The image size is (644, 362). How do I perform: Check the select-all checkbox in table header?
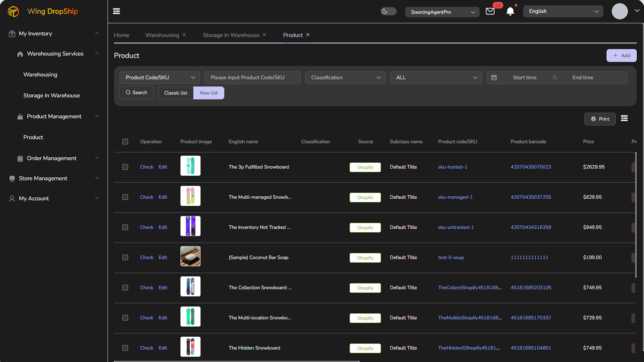click(125, 142)
